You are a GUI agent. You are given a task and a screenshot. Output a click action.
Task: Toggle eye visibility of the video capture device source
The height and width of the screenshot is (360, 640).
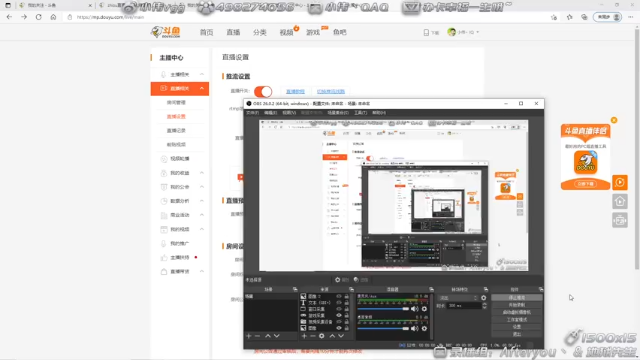click(339, 322)
